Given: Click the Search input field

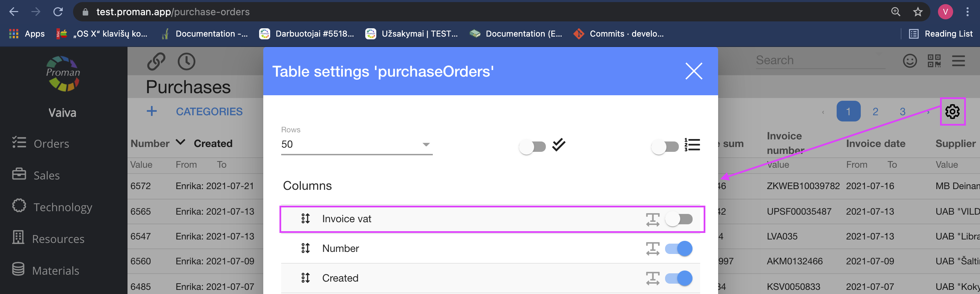Looking at the screenshot, I should [820, 60].
